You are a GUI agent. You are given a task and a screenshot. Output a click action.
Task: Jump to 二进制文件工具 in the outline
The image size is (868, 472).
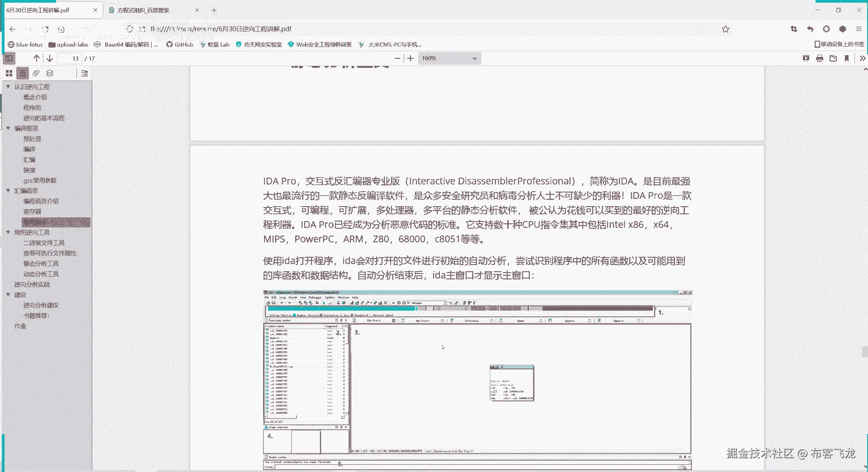pos(44,243)
